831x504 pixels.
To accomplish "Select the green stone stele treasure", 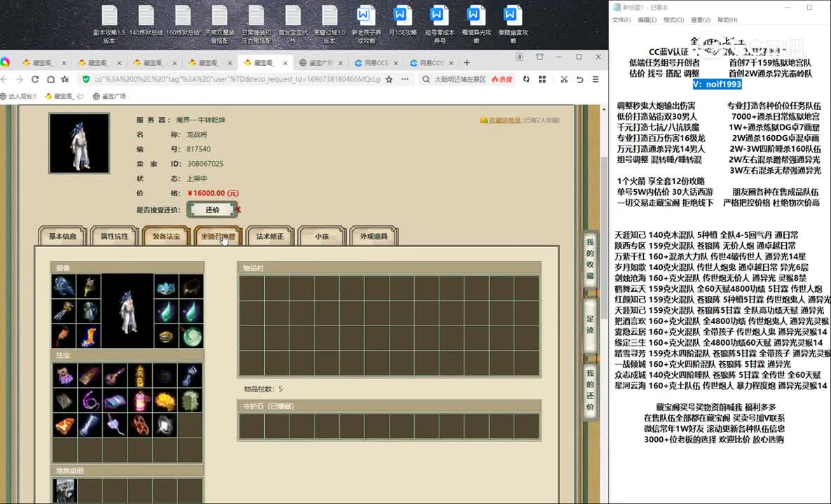I will (x=191, y=401).
